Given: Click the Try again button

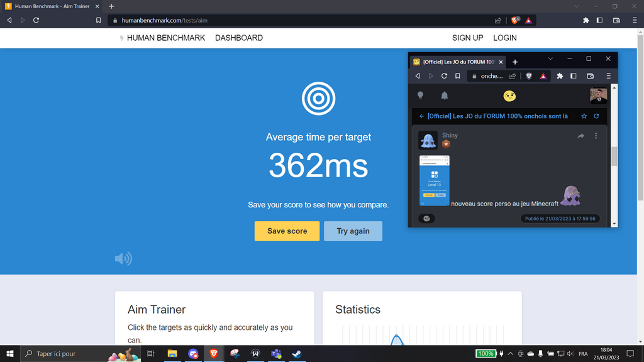Looking at the screenshot, I should point(353,231).
